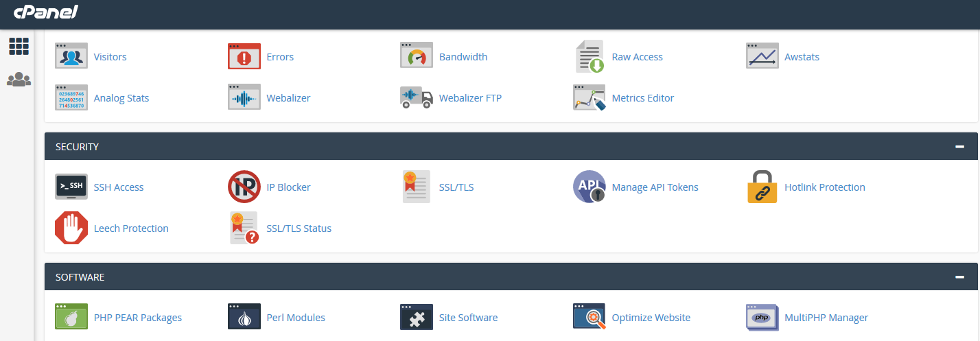The height and width of the screenshot is (341, 980).
Task: Open the Metrics Editor link
Action: click(643, 98)
